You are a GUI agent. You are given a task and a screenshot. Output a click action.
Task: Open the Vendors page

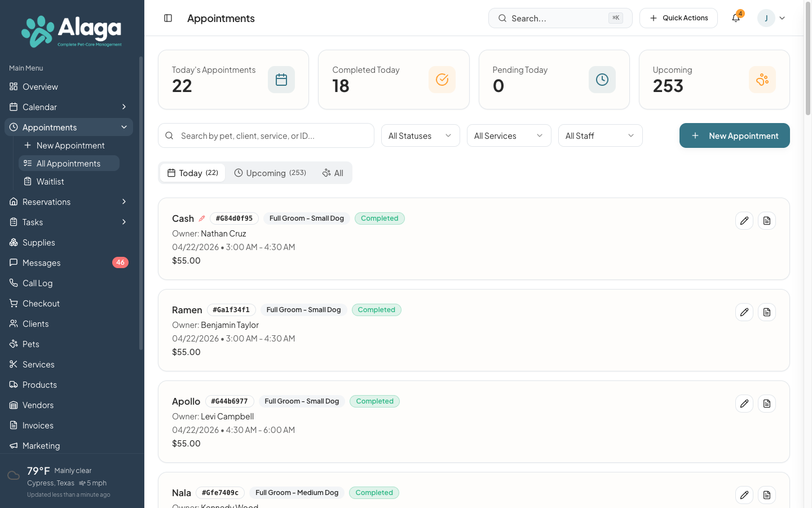point(69,405)
